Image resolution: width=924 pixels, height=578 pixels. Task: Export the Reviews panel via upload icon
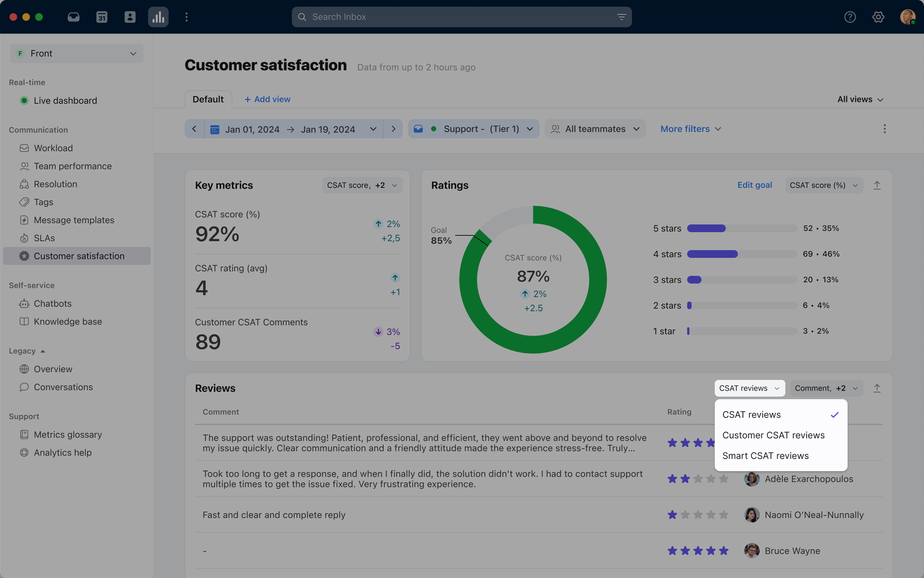click(x=877, y=388)
